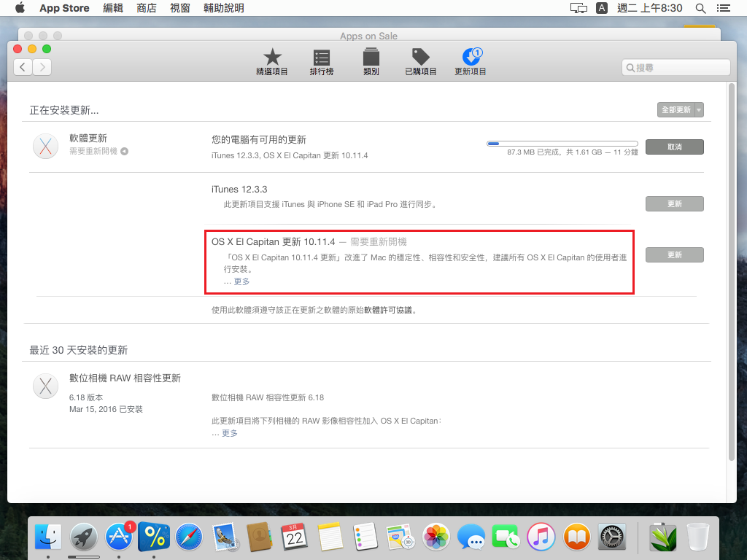Open Maps from the Dock

[400, 537]
